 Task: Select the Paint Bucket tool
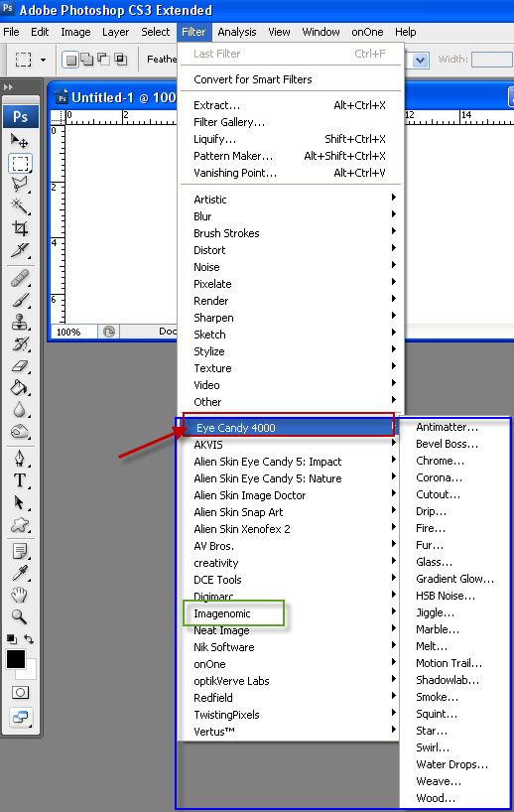pos(20,388)
